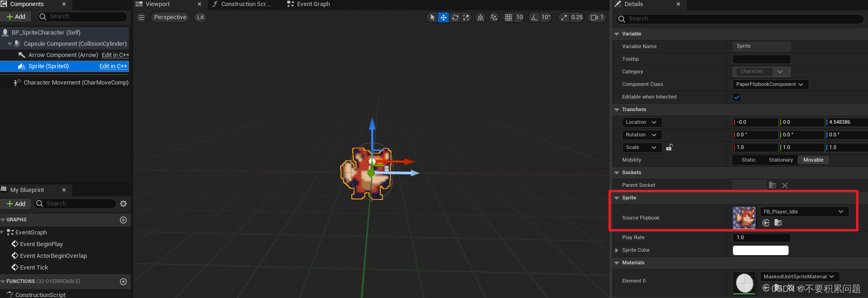
Task: Focus the Components search field
Action: [82, 17]
